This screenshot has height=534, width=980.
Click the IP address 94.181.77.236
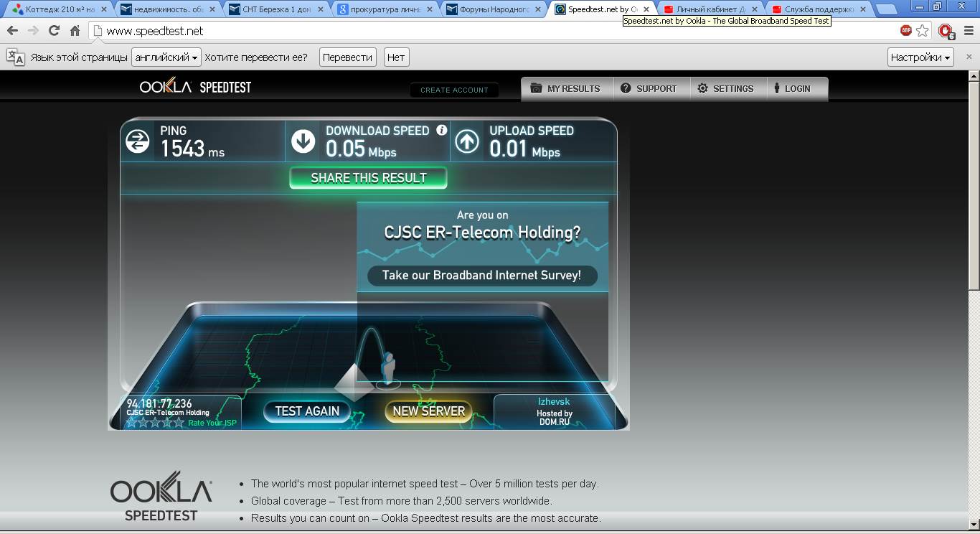tap(159, 403)
